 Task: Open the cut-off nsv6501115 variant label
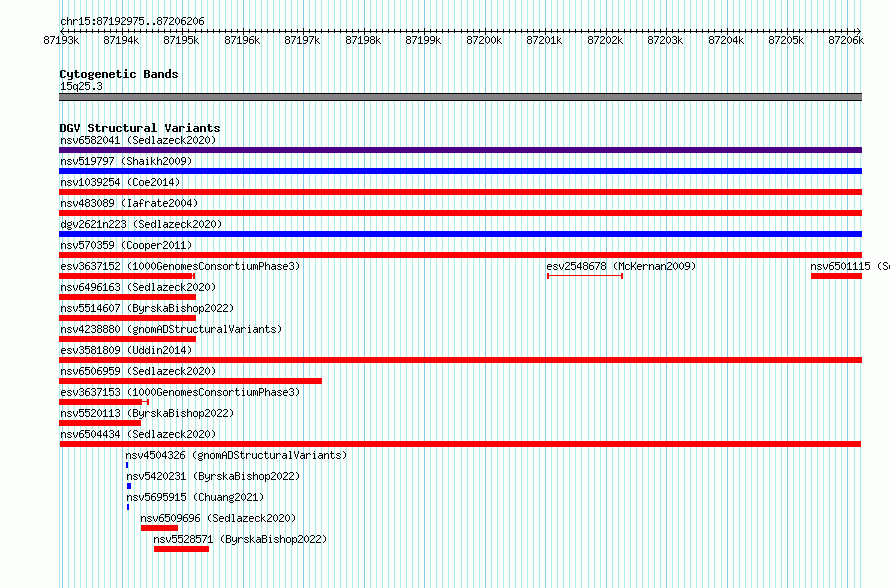(x=850, y=266)
